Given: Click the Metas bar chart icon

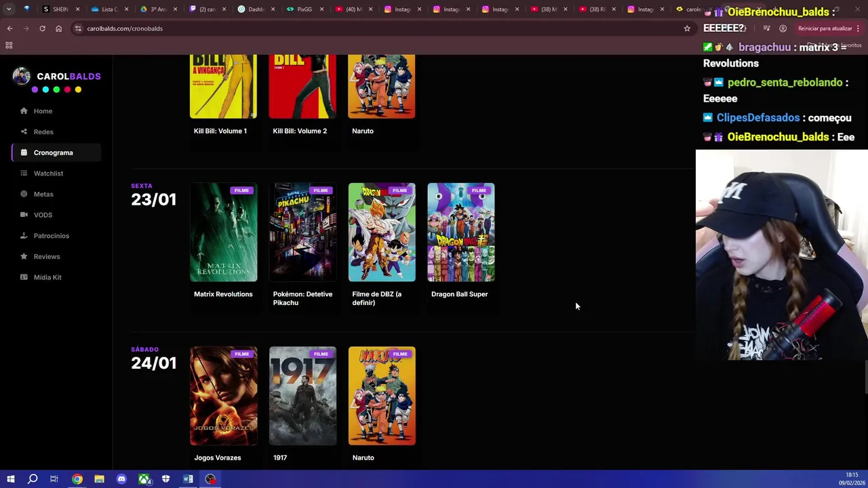Looking at the screenshot, I should pos(24,194).
